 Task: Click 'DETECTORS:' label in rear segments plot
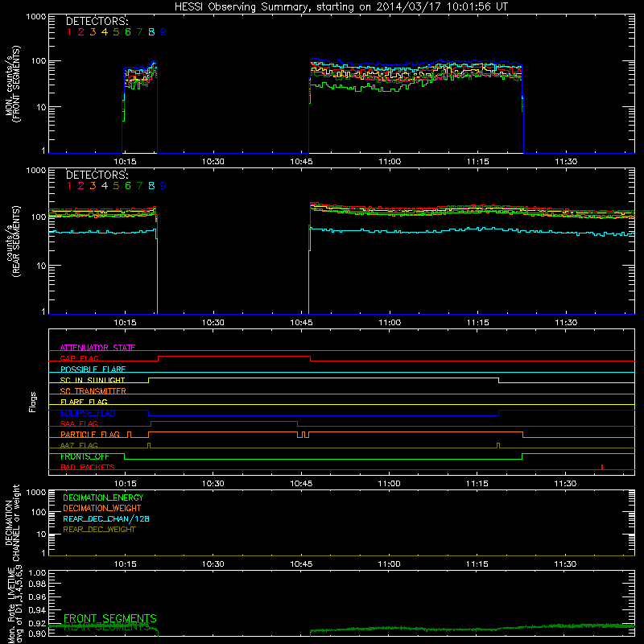97,175
